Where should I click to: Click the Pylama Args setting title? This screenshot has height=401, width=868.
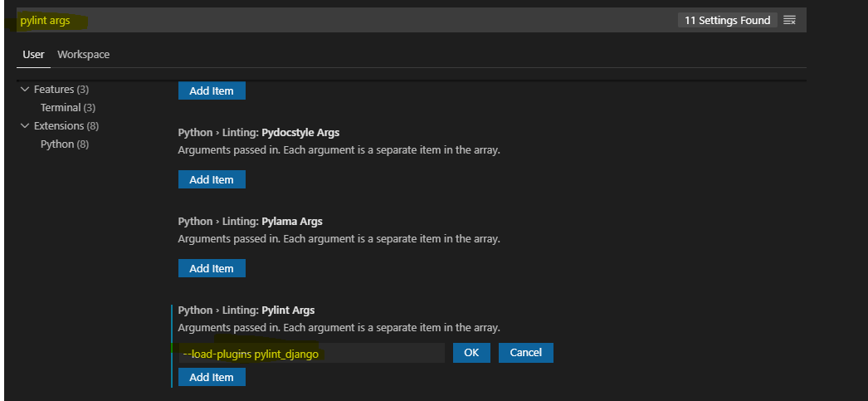pyautogui.click(x=251, y=222)
